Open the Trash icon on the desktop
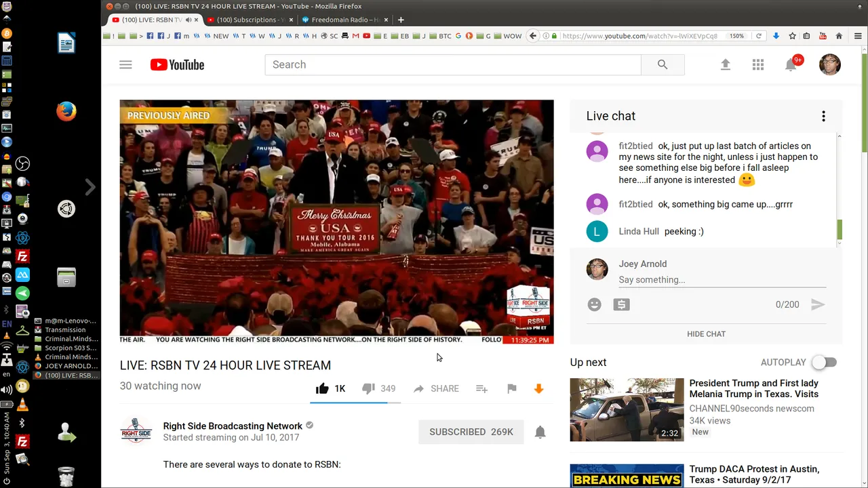 (x=66, y=476)
